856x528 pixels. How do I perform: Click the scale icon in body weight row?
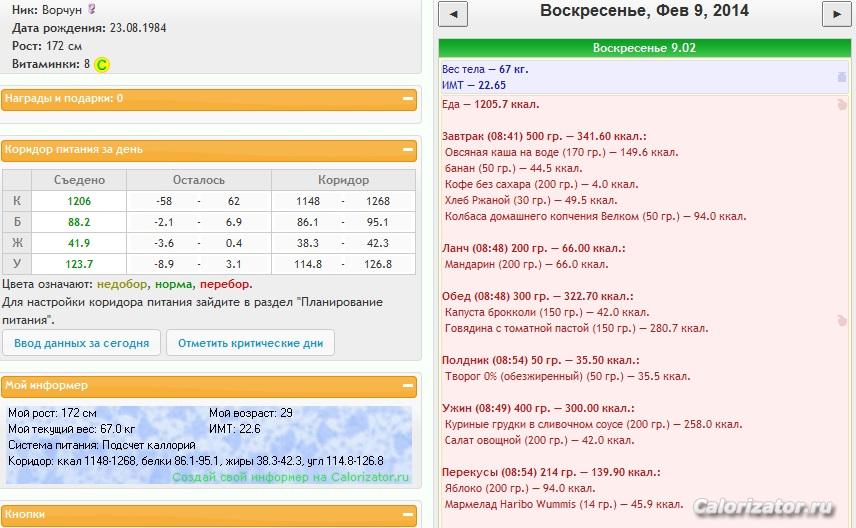coord(842,77)
